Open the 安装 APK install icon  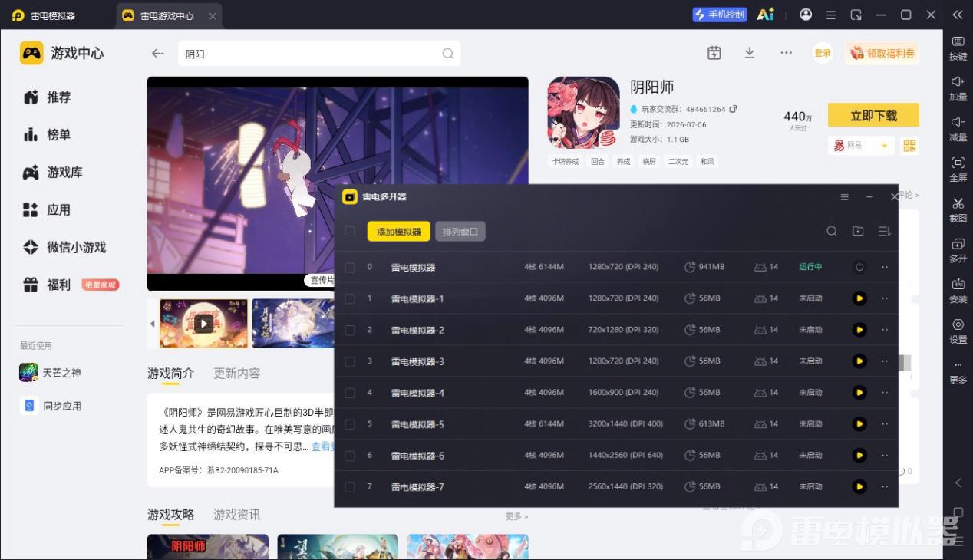pos(958,290)
